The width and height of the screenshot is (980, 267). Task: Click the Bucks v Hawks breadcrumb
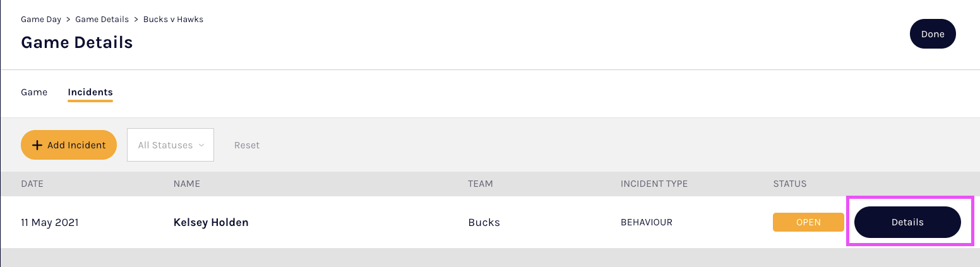(x=173, y=19)
